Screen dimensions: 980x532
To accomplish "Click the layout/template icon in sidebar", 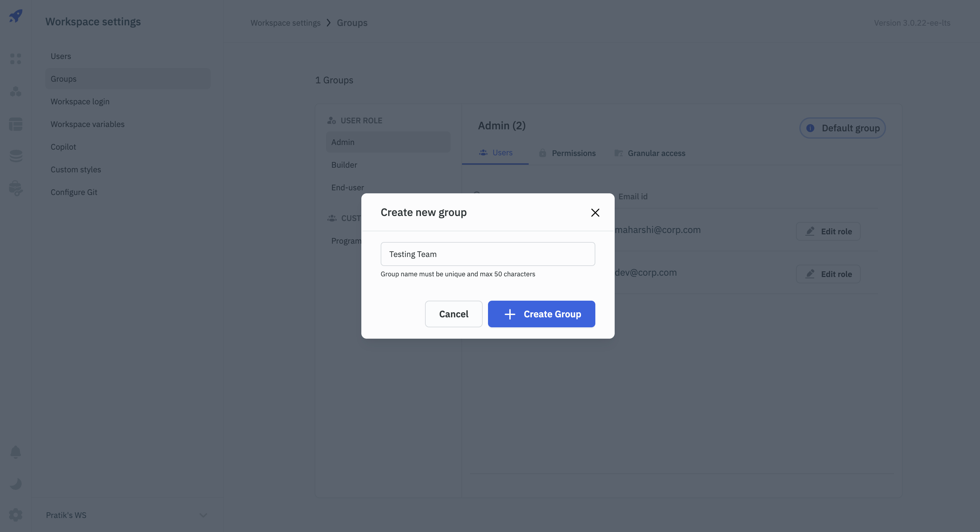I will tap(15, 124).
